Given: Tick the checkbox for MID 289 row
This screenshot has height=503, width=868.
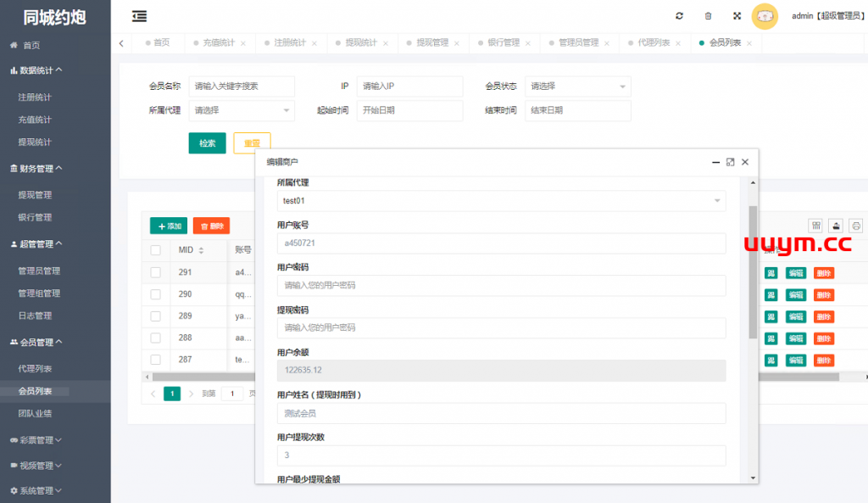Looking at the screenshot, I should coord(155,316).
